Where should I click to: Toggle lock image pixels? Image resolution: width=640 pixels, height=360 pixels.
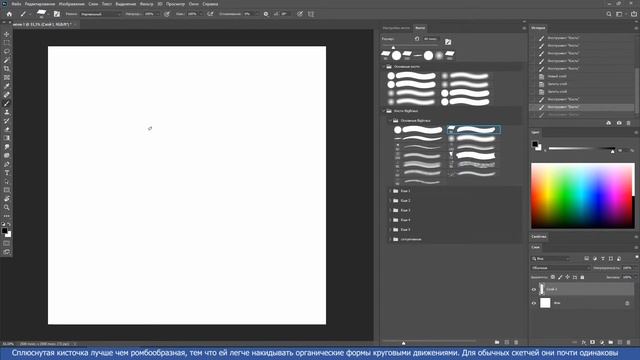(560, 277)
